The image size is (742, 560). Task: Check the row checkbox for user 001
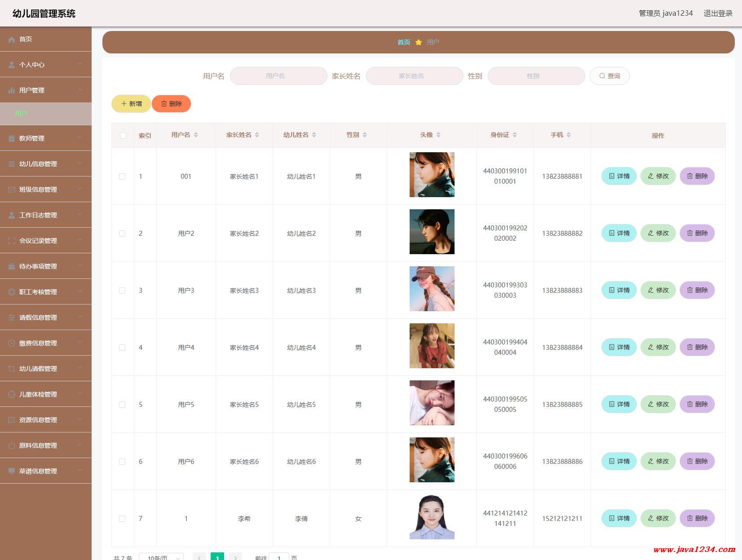click(122, 176)
